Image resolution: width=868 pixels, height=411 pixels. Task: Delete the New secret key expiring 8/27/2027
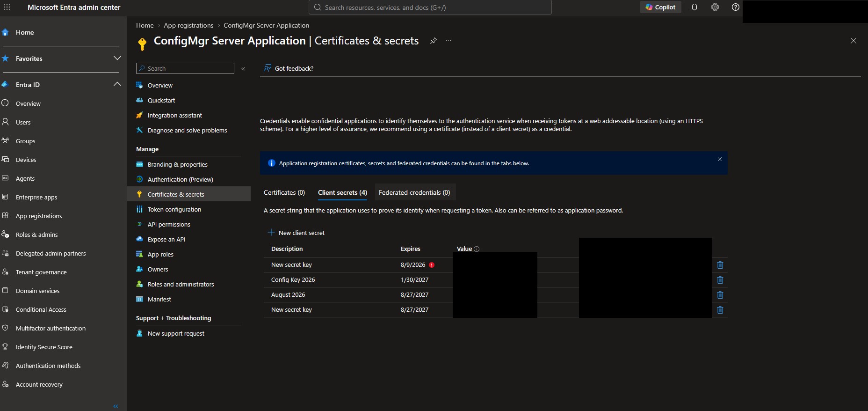[x=720, y=310]
